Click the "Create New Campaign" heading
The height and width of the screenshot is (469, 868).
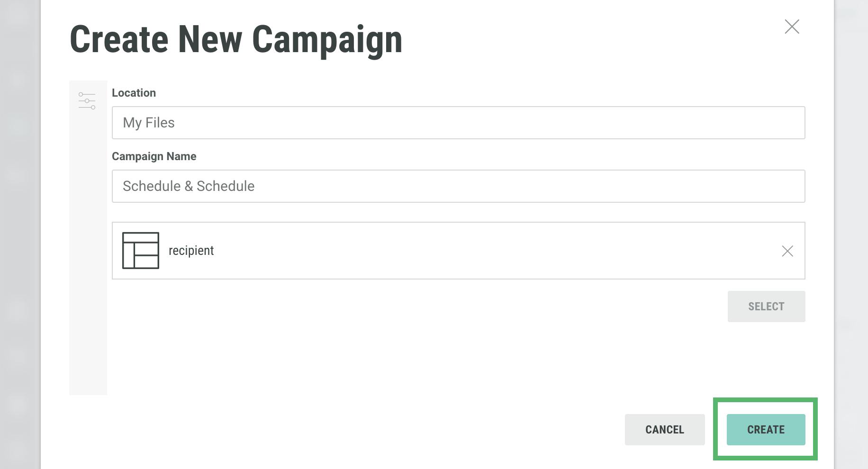click(x=236, y=40)
